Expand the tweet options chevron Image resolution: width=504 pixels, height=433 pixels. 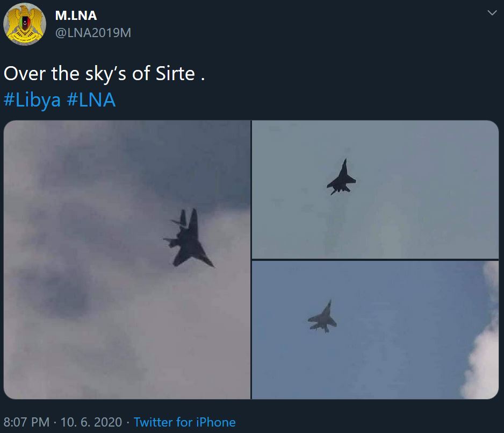[492, 13]
